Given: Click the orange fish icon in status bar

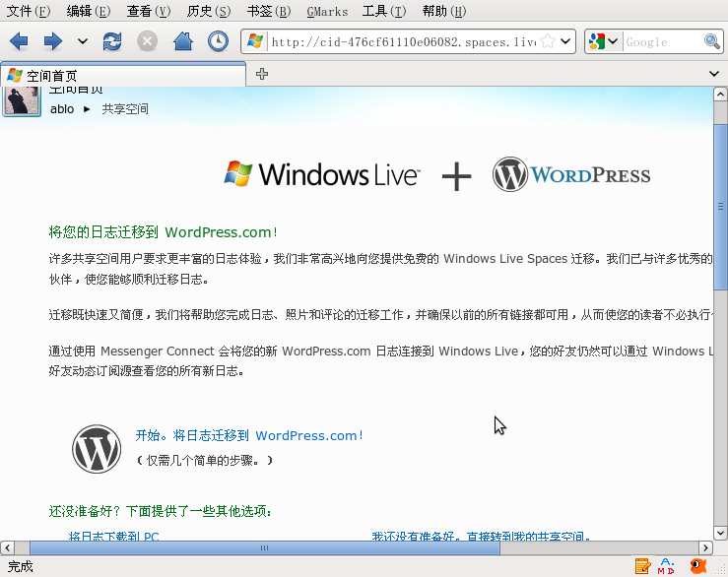Looking at the screenshot, I should 698,566.
